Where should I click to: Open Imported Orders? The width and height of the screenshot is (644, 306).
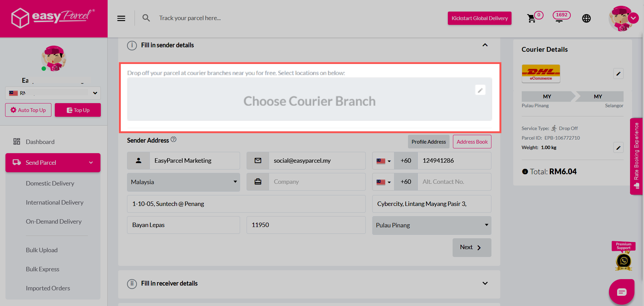click(48, 288)
